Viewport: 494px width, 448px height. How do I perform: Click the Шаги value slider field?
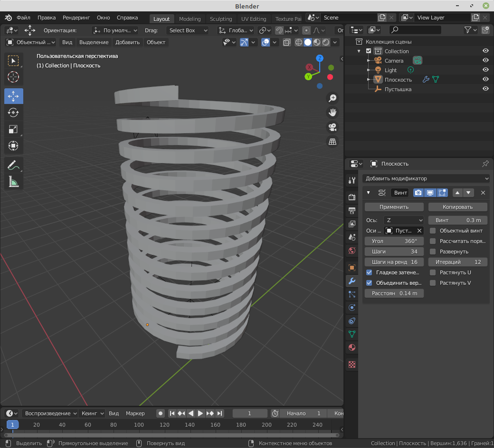(x=394, y=252)
